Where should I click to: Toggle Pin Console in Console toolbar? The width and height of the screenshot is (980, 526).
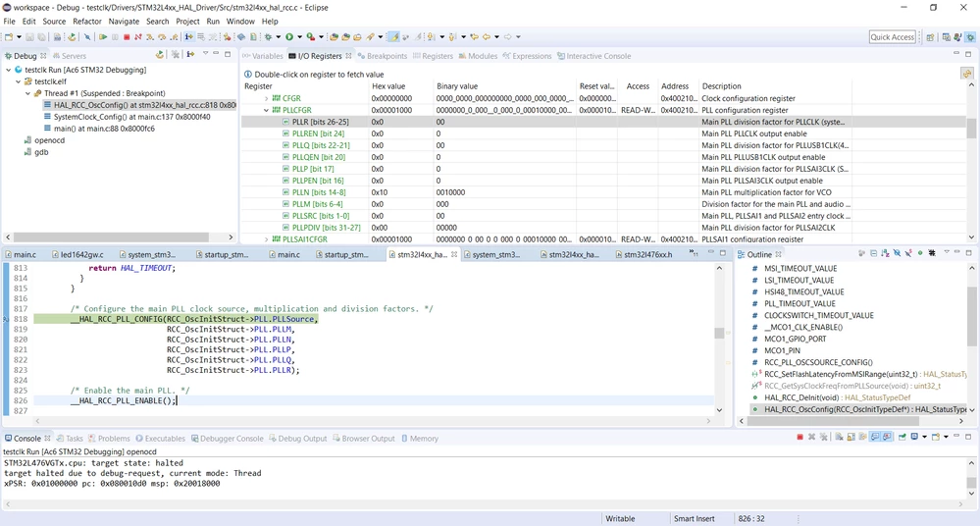[903, 437]
